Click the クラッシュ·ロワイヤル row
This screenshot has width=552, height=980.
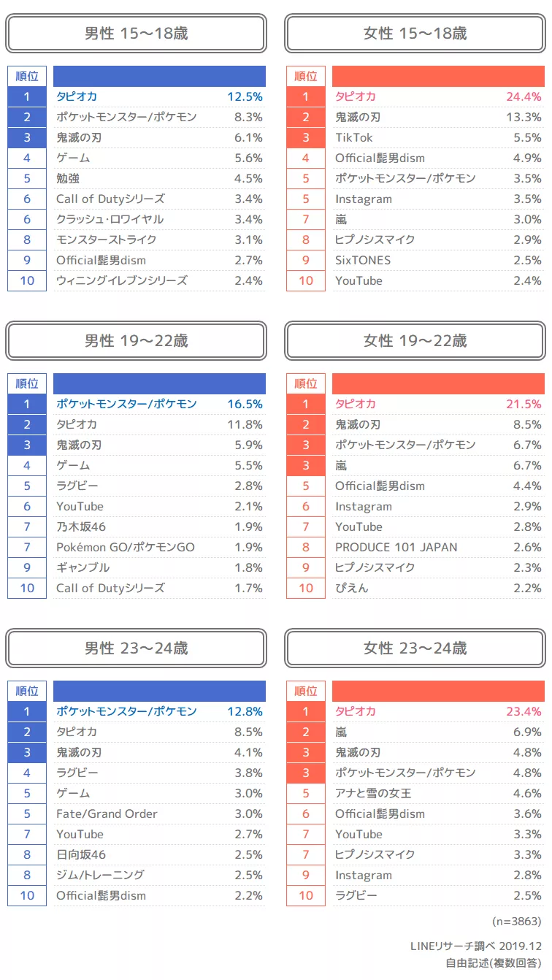pyautogui.click(x=110, y=219)
